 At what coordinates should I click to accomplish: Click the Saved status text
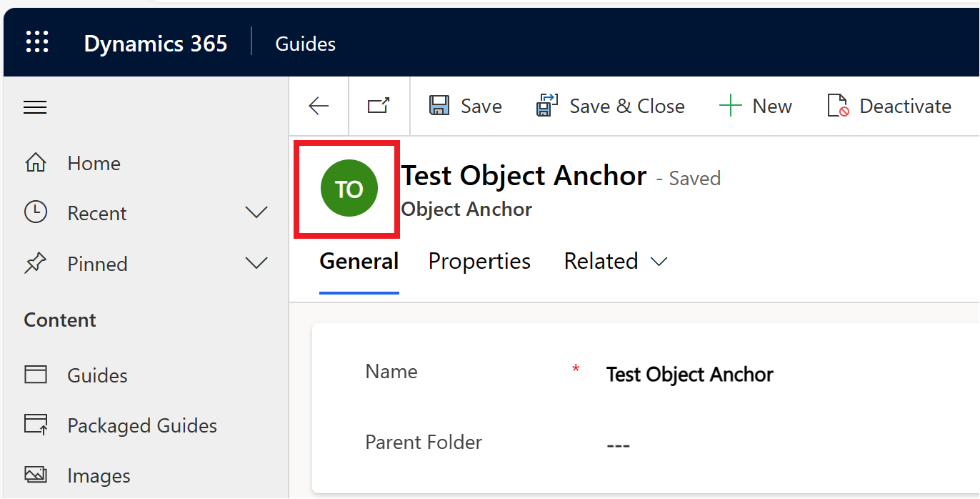694,179
